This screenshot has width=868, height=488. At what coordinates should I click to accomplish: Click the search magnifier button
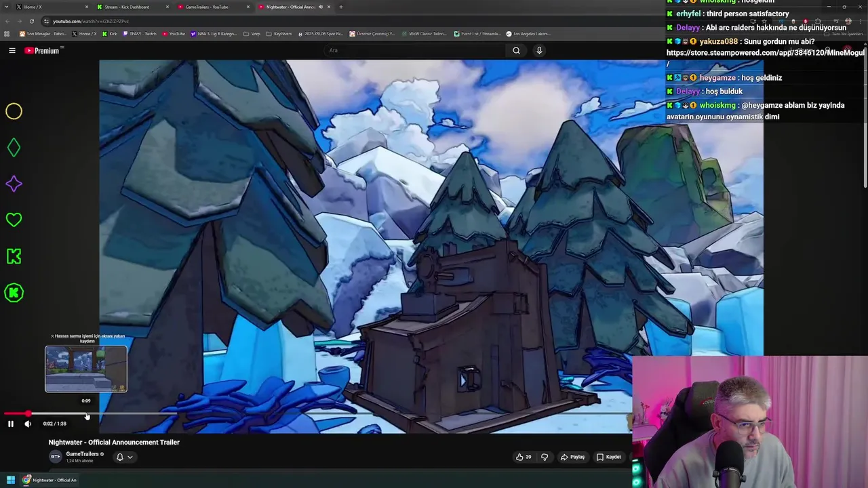tap(516, 50)
